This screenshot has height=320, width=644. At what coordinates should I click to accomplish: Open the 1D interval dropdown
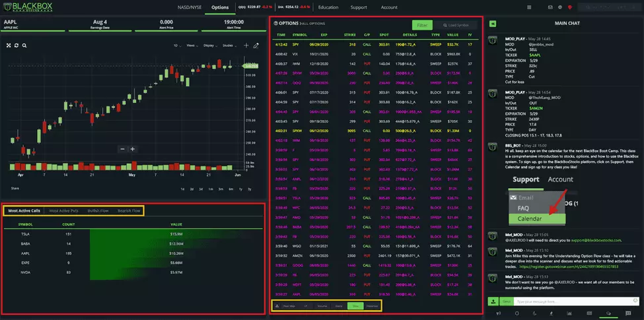178,46
